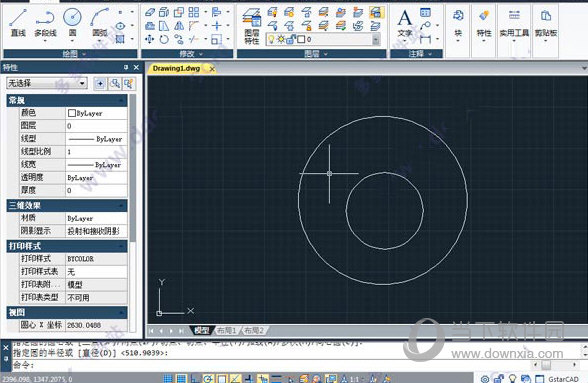
Task: Click the Mirror tool in the modify panel
Action: 179,26
